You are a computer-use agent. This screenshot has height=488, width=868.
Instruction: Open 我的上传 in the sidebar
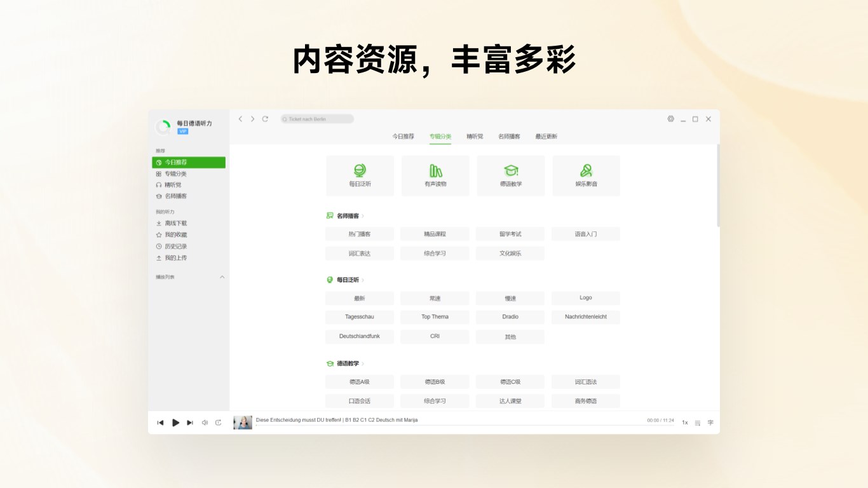(189, 258)
